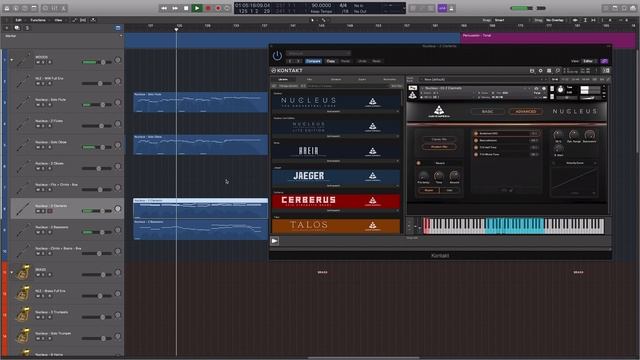The image size is (640, 360).
Task: Click pan knob on Nucleus - 2 Bassoons track
Action: [118, 230]
